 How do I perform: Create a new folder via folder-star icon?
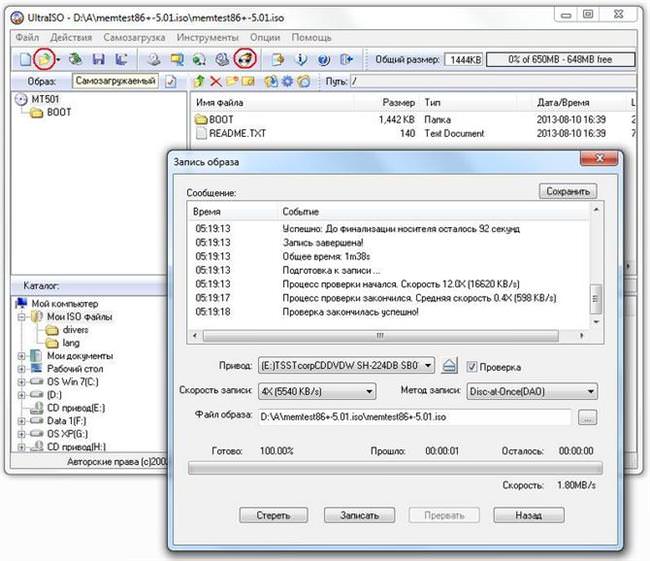point(232,81)
